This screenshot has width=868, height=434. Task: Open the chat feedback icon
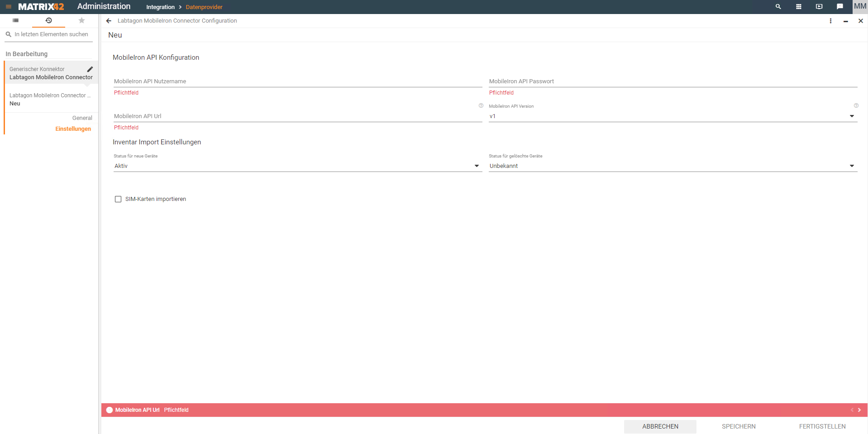click(x=840, y=7)
